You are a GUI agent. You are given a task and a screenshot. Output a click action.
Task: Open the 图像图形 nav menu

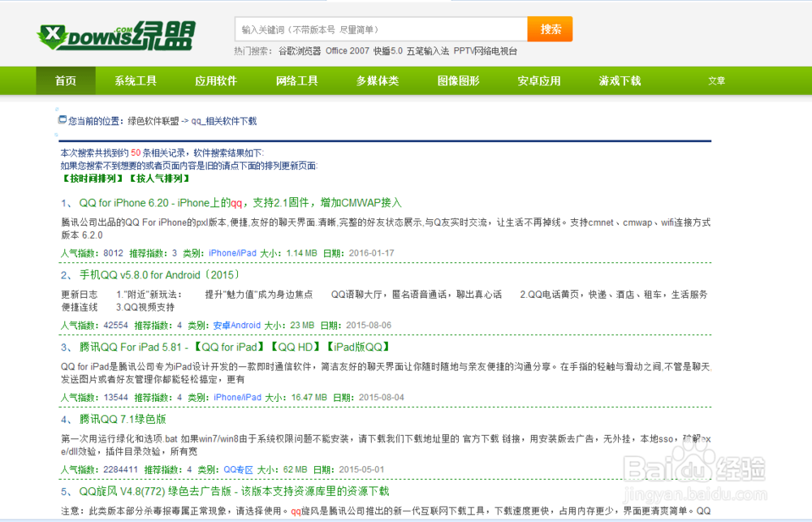458,81
